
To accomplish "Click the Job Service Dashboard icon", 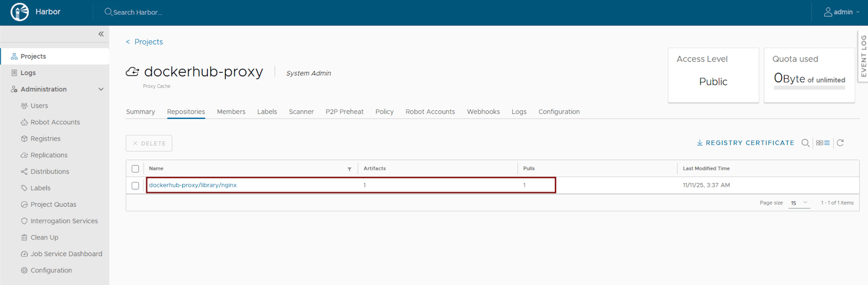I will tap(24, 254).
